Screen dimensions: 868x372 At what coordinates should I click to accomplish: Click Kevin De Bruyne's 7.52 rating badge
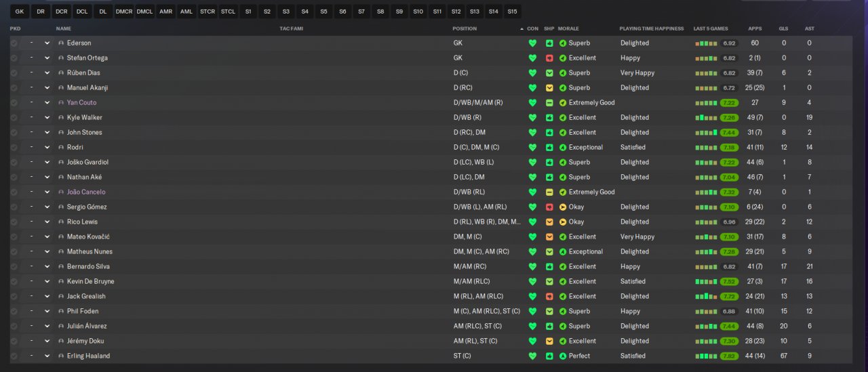730,281
